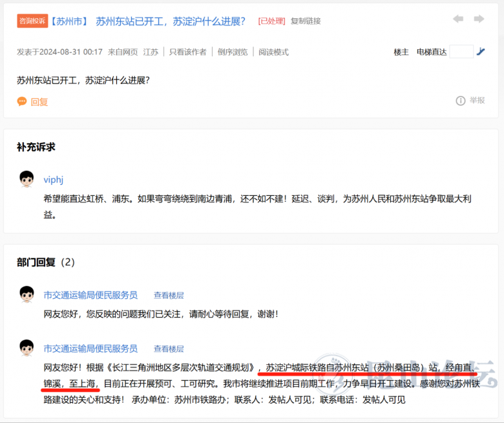Open viphj's avatar image
The height and width of the screenshot is (423, 504).
tap(26, 179)
